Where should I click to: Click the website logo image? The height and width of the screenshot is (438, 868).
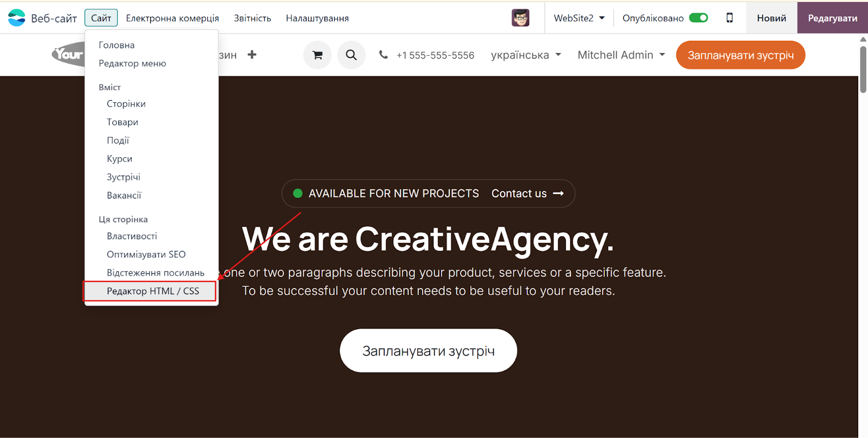pyautogui.click(x=68, y=54)
